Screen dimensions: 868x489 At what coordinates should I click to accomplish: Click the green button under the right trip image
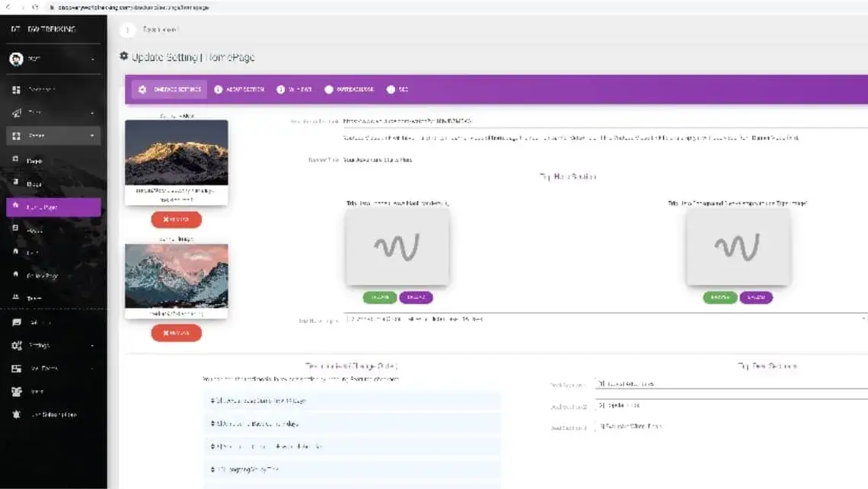point(720,297)
